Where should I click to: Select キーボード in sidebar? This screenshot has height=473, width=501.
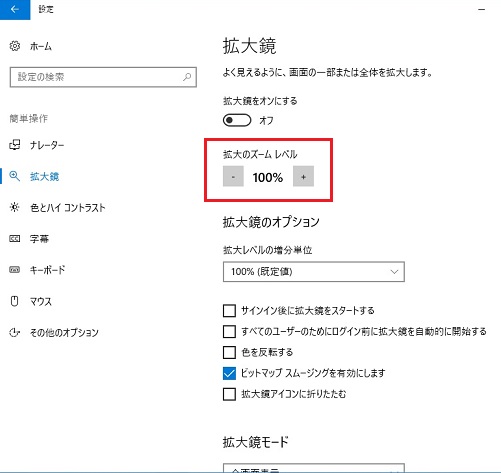47,270
